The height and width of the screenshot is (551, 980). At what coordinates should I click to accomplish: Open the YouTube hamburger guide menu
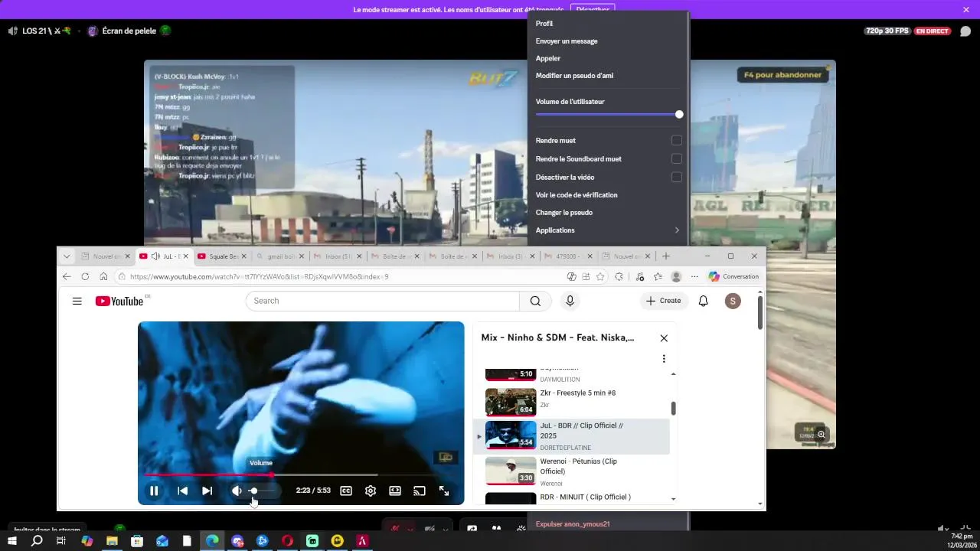[77, 301]
